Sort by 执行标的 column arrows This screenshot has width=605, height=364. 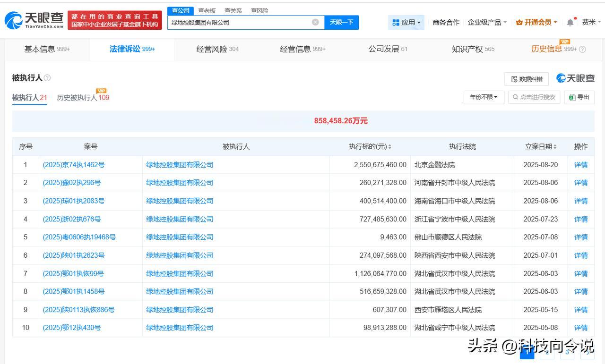click(390, 147)
